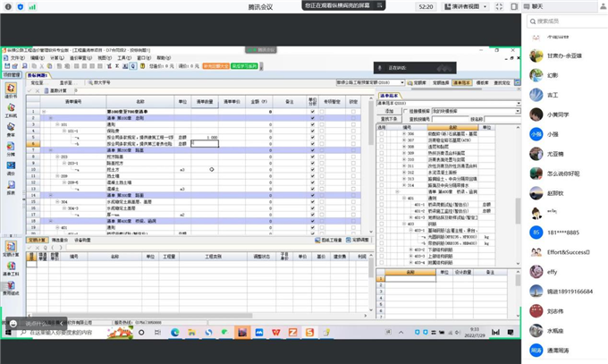Click the orange 新功能大全 banner button
Image resolution: width=608 pixels, height=364 pixels.
coord(215,66)
